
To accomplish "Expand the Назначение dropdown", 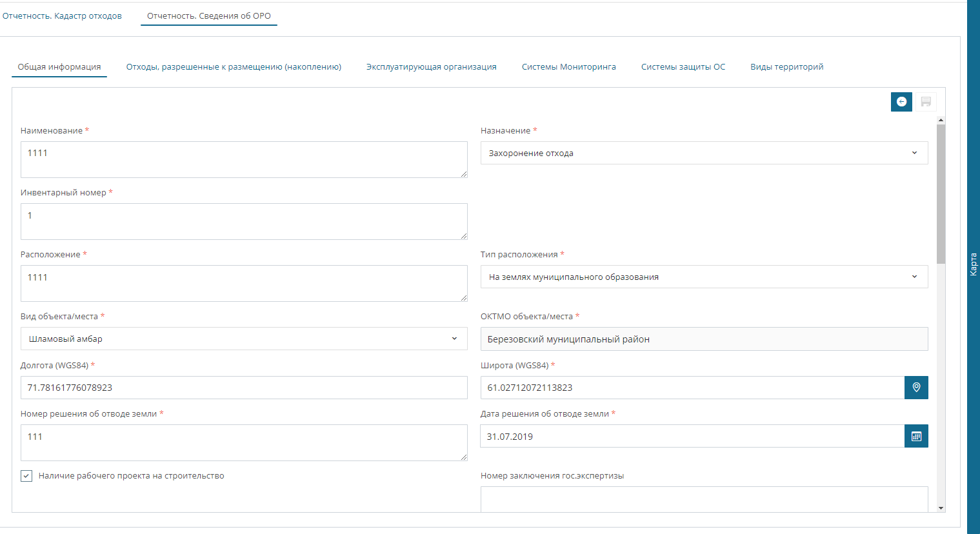I will tap(704, 153).
